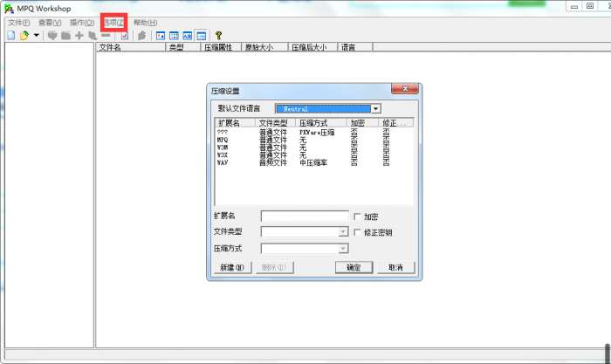Click the greyed-out plus add icon
This screenshot has height=364, width=611.
[79, 36]
